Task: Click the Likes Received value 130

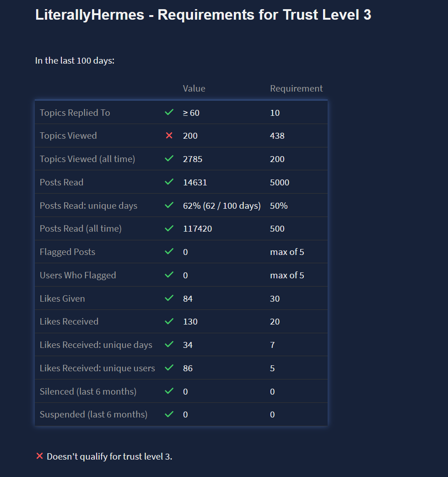Action: point(190,322)
